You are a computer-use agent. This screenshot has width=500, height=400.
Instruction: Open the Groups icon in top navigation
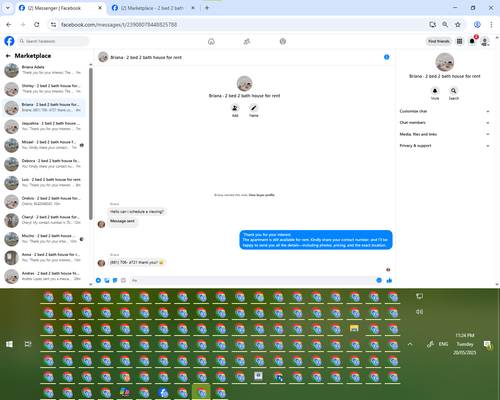click(x=283, y=41)
